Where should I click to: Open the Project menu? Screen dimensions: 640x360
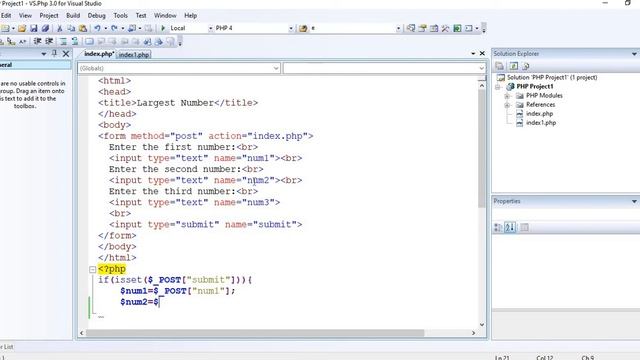tap(49, 16)
